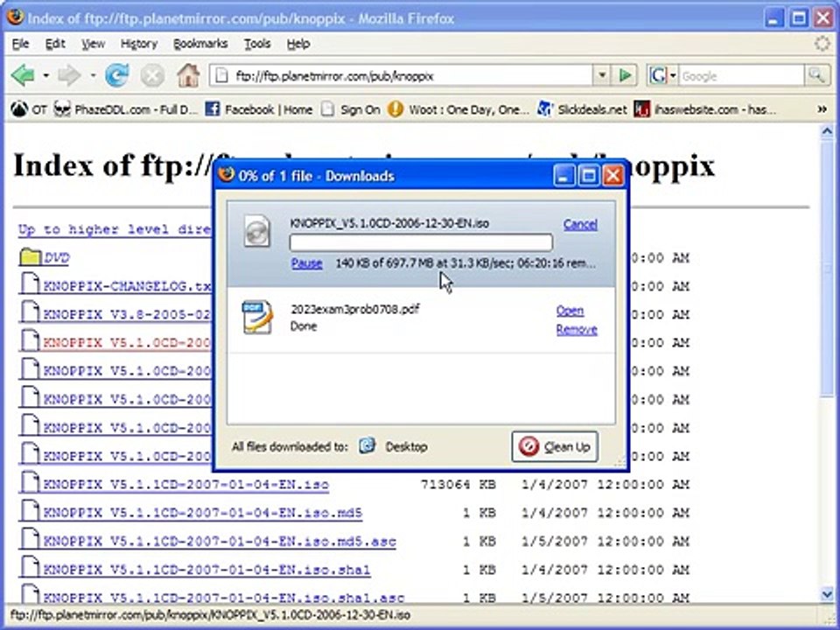This screenshot has height=630, width=840.
Task: Click the file icon beside V5.1.1CD iso.md5
Action: [30, 510]
